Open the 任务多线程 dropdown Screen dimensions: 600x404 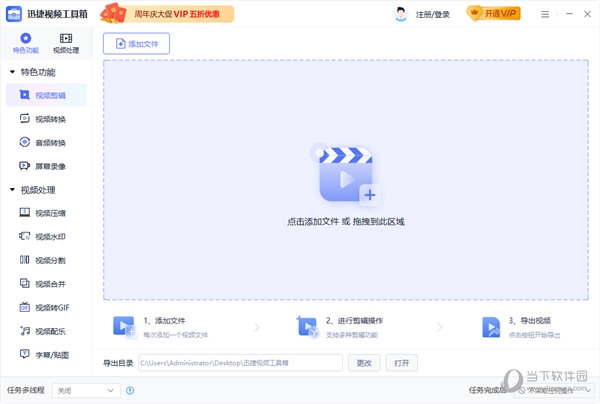86,390
